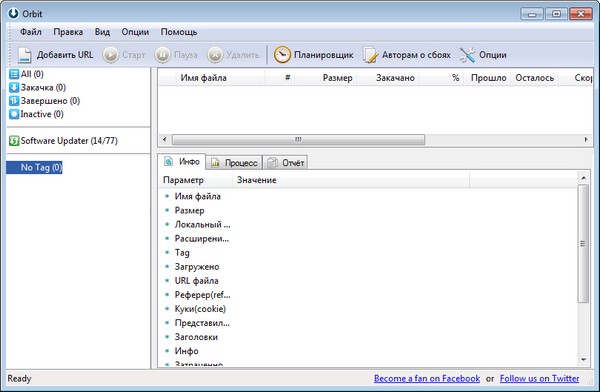Click the Старт play icon

pos(111,55)
